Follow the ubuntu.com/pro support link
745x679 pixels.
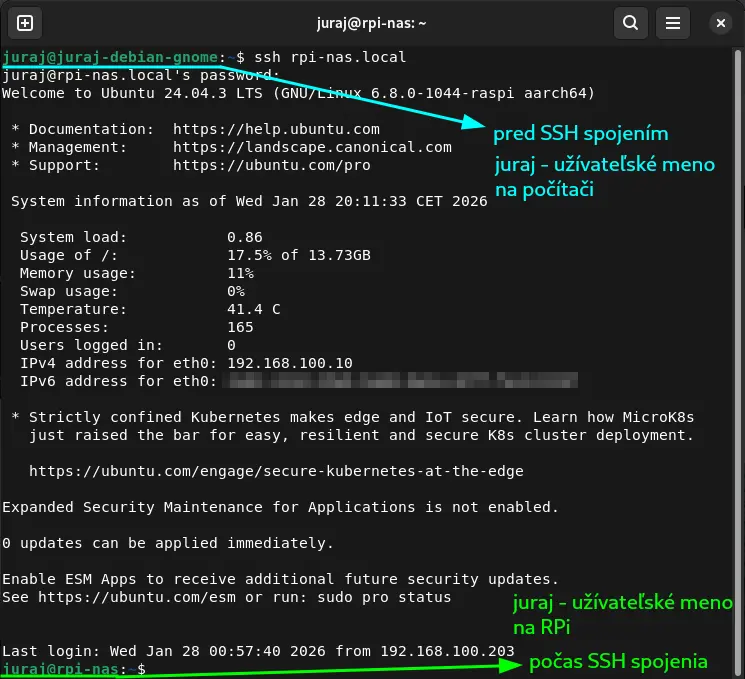[x=258, y=165]
